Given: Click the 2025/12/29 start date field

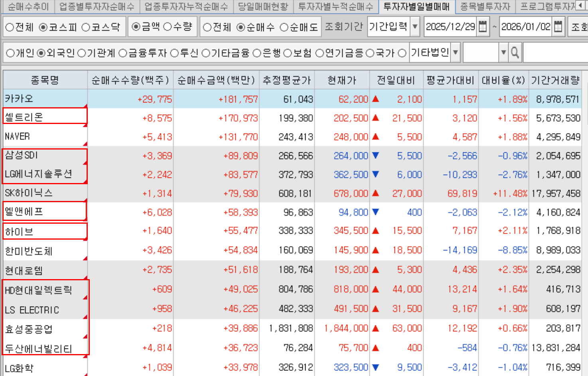Looking at the screenshot, I should pyautogui.click(x=450, y=27).
